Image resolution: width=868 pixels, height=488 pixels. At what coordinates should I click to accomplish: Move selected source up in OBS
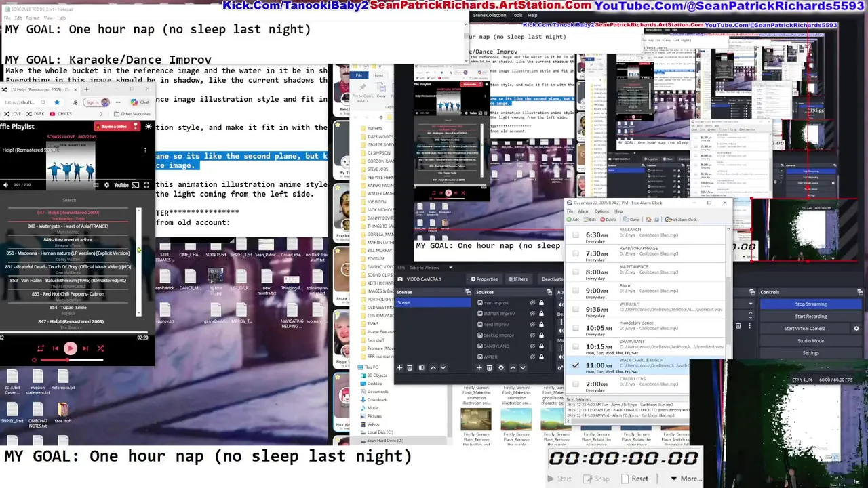click(x=512, y=368)
